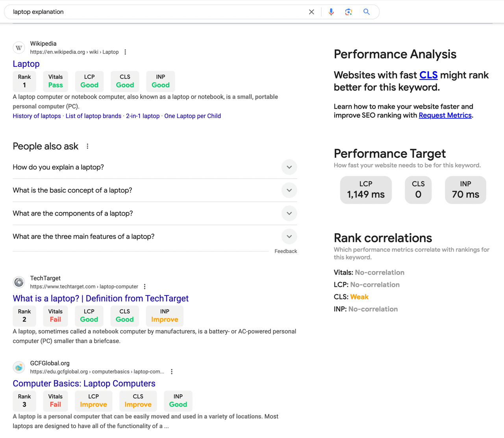504x438 pixels.
Task: Open the 'One Laptop per Child' sitelink
Action: click(x=193, y=116)
